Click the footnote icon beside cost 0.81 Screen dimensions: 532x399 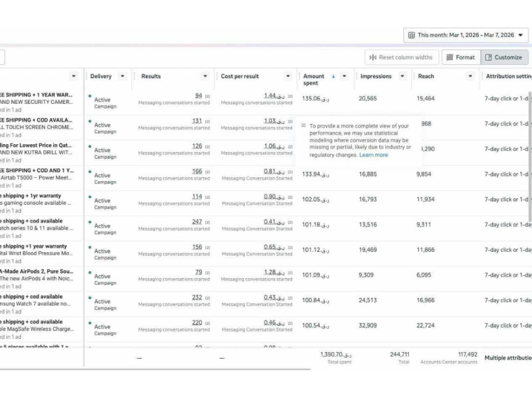[290, 172]
